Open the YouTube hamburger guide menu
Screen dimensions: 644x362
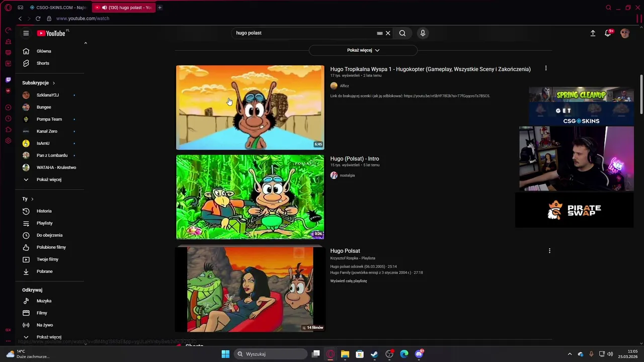click(26, 33)
